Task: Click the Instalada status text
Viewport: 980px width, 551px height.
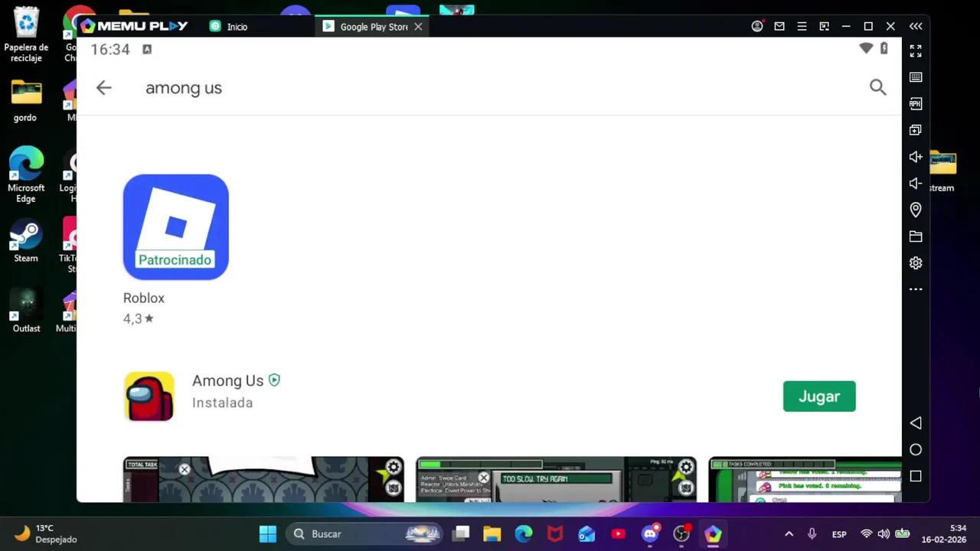Action: coord(222,403)
